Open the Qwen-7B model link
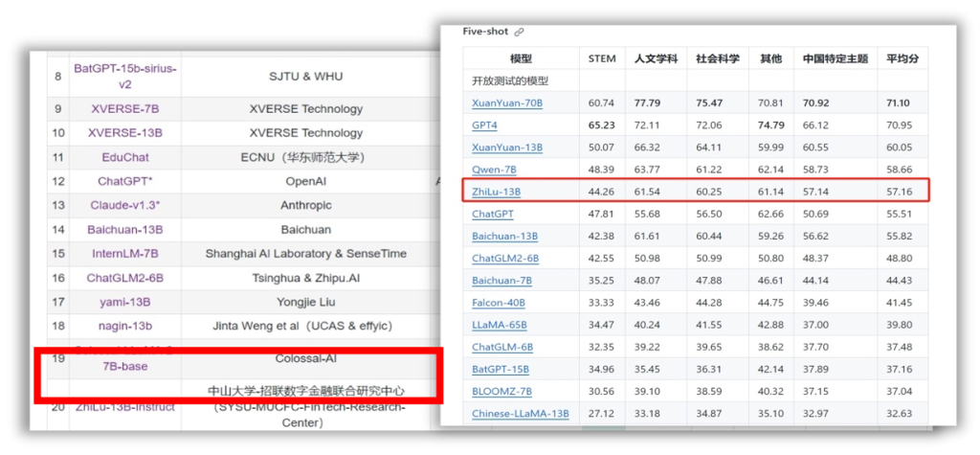980x455 pixels. 494,170
